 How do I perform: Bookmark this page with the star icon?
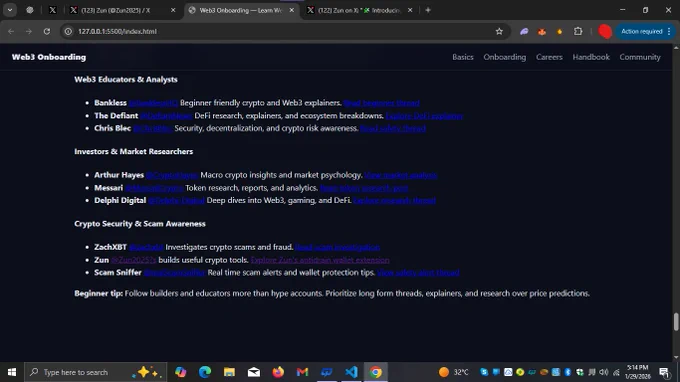coord(499,31)
